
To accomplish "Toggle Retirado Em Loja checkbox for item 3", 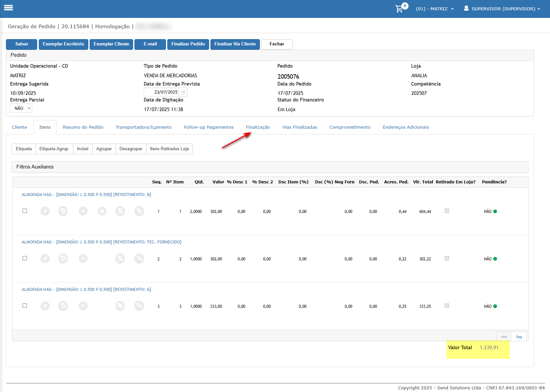I will coord(447,306).
